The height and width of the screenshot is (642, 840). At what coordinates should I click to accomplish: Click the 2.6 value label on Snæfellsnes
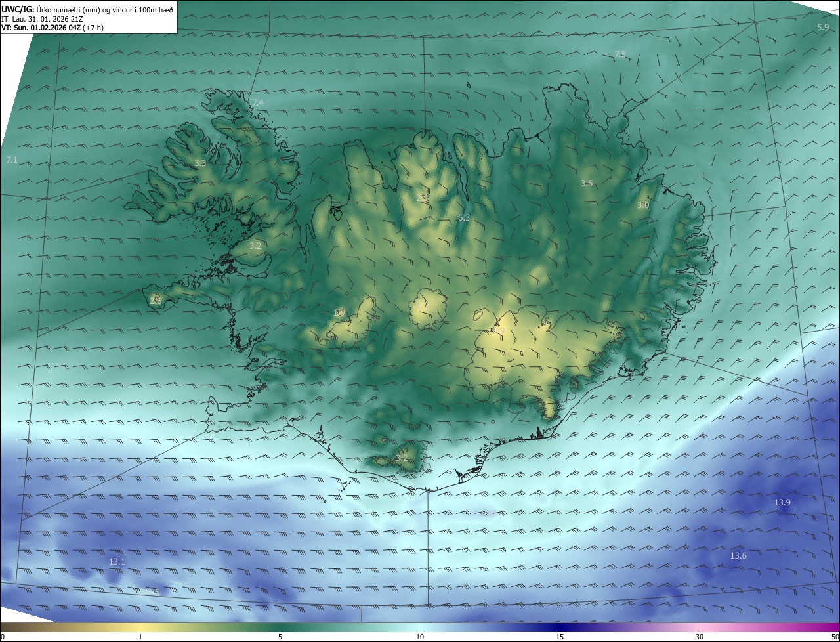(x=156, y=301)
